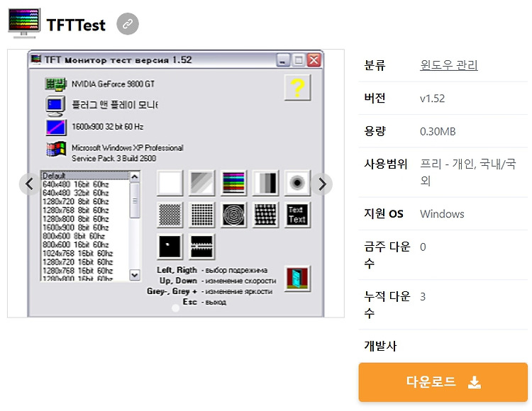
Task: Click the blue monitor icon
Action: tap(55, 106)
